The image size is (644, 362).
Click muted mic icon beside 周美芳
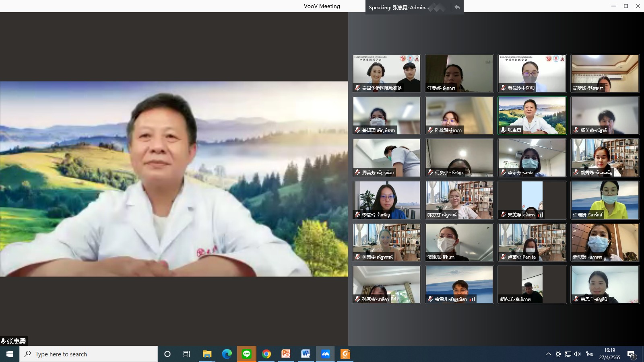coord(357,172)
